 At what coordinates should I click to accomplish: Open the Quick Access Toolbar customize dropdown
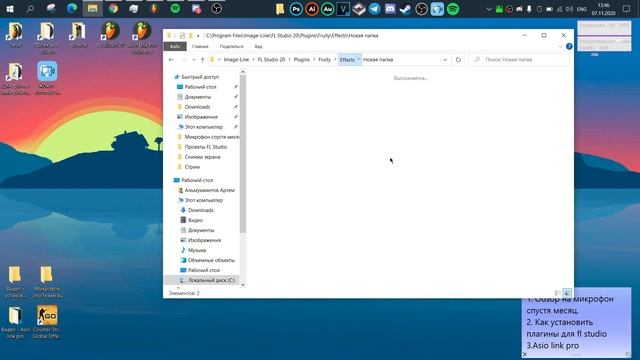(198, 36)
